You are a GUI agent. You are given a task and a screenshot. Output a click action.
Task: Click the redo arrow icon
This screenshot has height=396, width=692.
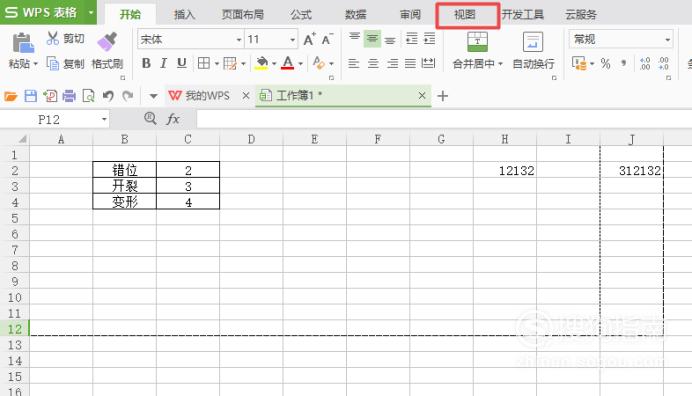[128, 96]
